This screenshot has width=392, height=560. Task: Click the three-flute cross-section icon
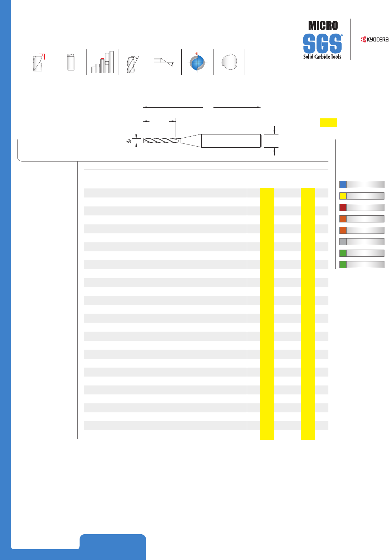tap(229, 62)
